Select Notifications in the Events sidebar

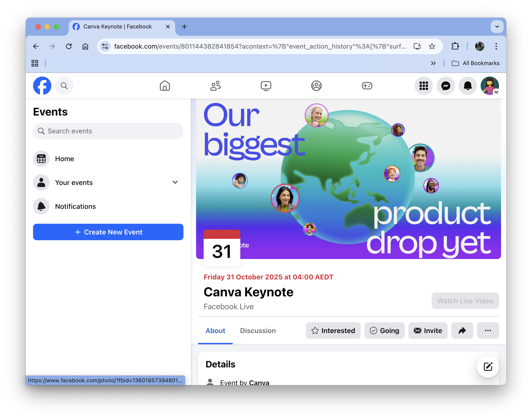click(108, 206)
